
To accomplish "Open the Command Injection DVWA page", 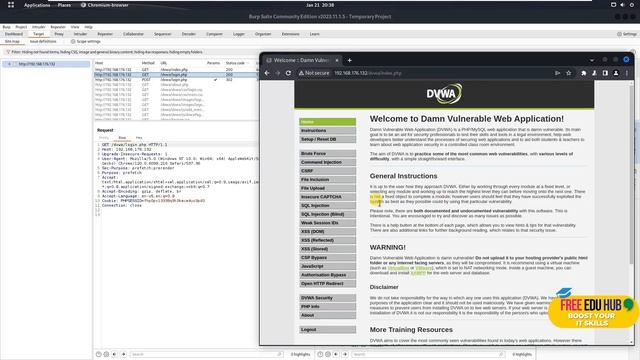I will pos(327,162).
